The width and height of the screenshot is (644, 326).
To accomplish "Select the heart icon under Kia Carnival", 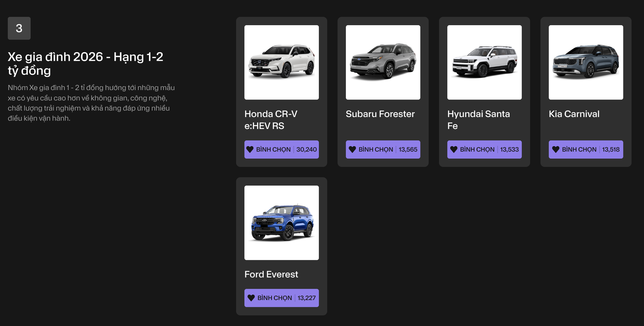I will coord(556,149).
